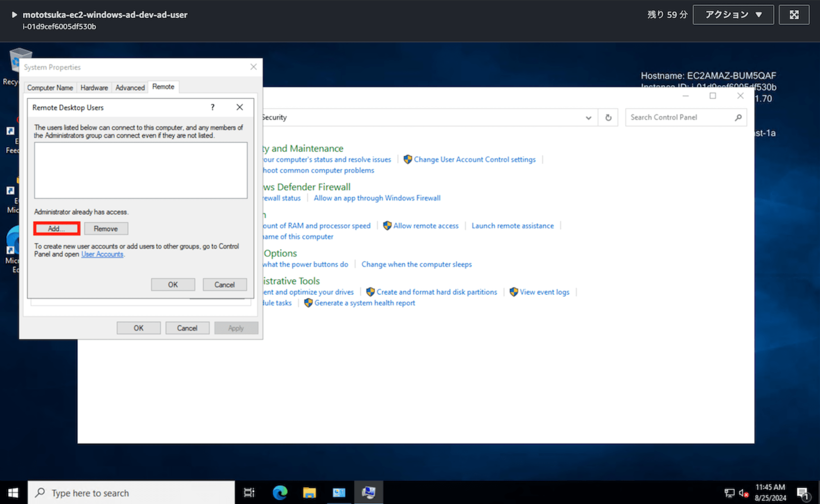The image size is (820, 504).
Task: Click the Hardware tab in System Properties
Action: pyautogui.click(x=94, y=86)
